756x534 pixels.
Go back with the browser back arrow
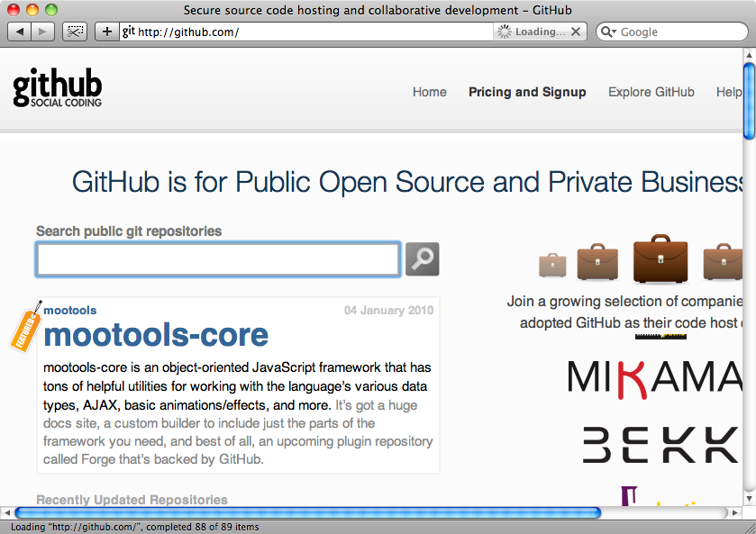click(x=20, y=32)
